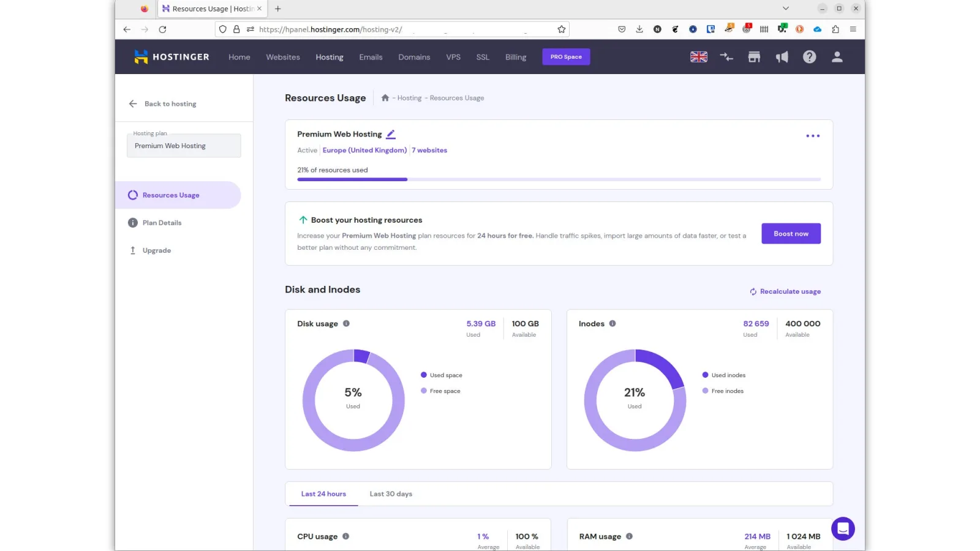Open Domains in top navigation

click(x=414, y=57)
